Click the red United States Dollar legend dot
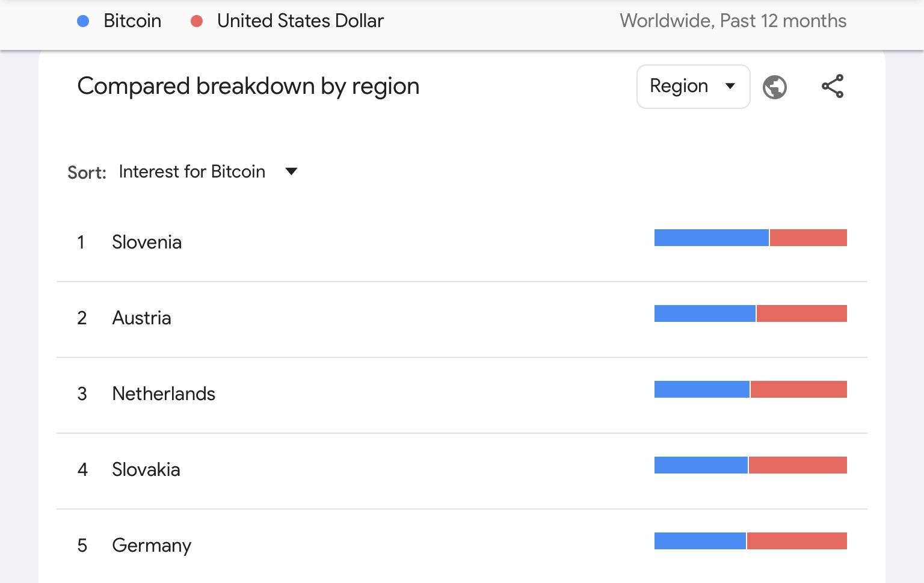Viewport: 924px width, 583px height. [196, 20]
